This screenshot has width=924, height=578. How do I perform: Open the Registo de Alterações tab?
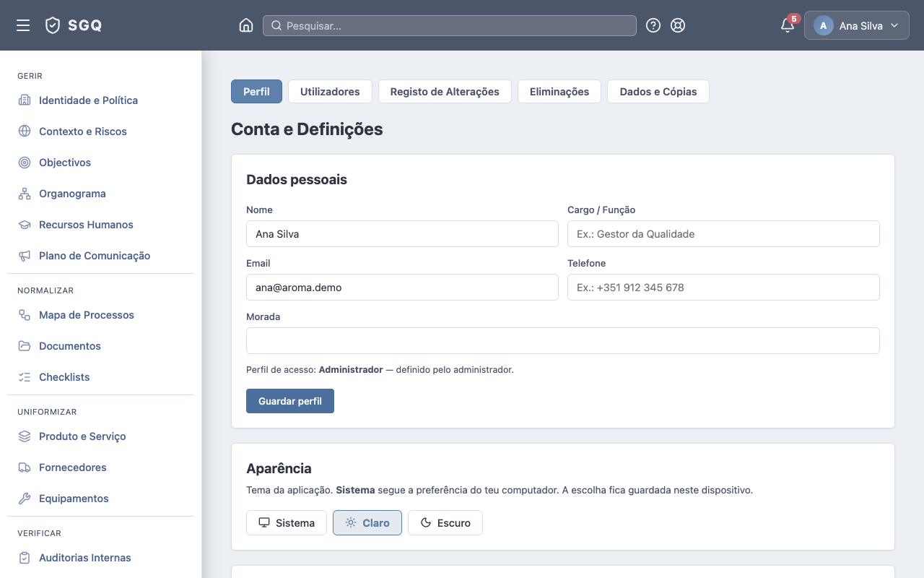click(x=445, y=92)
